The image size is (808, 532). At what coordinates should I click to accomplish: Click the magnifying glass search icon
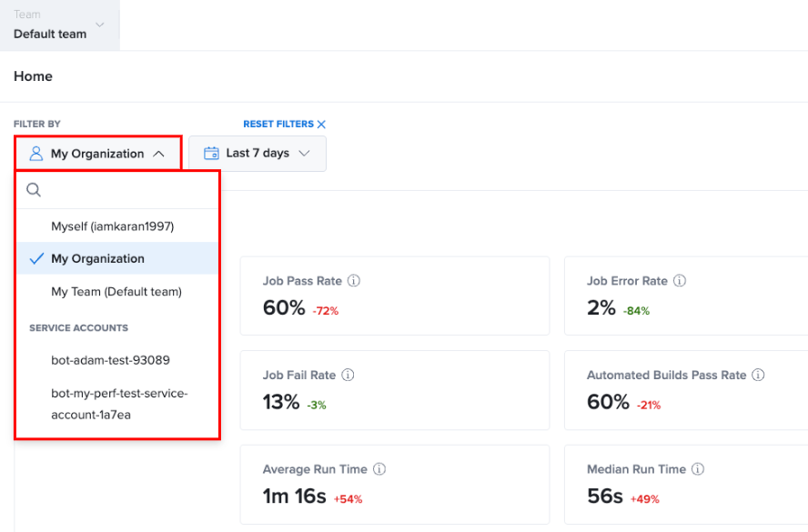tap(34, 190)
